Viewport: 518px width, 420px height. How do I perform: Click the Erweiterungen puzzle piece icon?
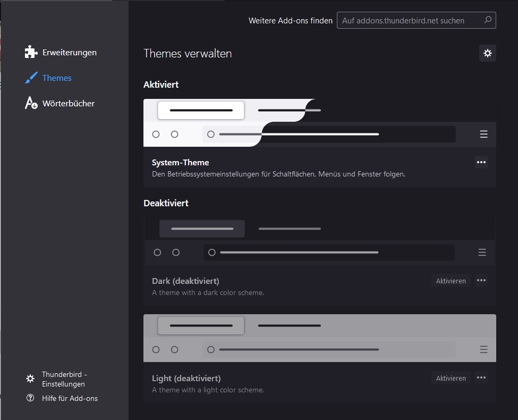pyautogui.click(x=31, y=52)
